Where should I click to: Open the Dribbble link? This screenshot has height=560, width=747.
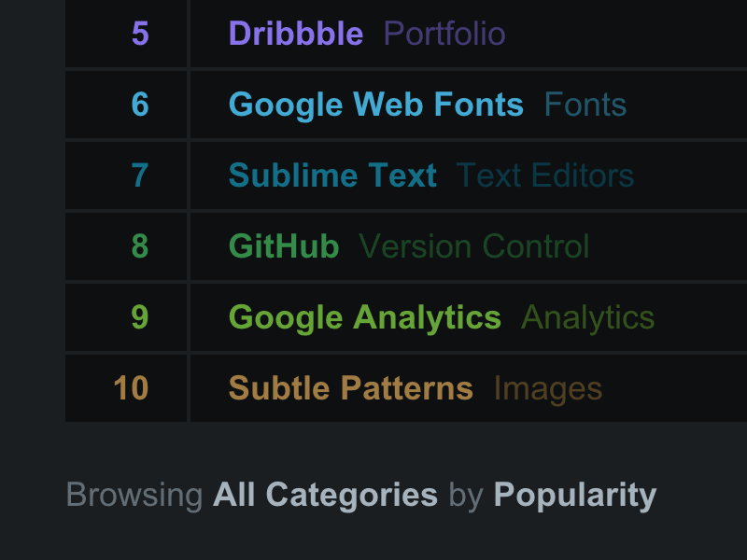point(295,34)
